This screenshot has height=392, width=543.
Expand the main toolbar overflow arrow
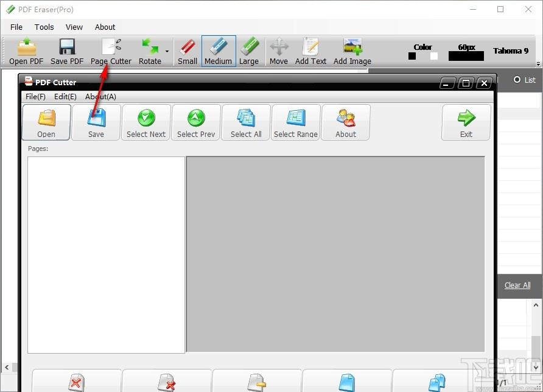click(x=538, y=64)
